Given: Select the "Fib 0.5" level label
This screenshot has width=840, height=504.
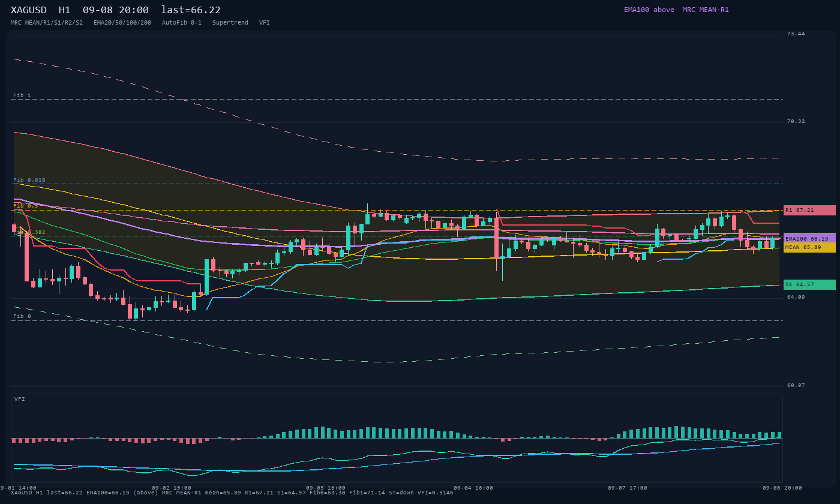Looking at the screenshot, I should pos(26,206).
